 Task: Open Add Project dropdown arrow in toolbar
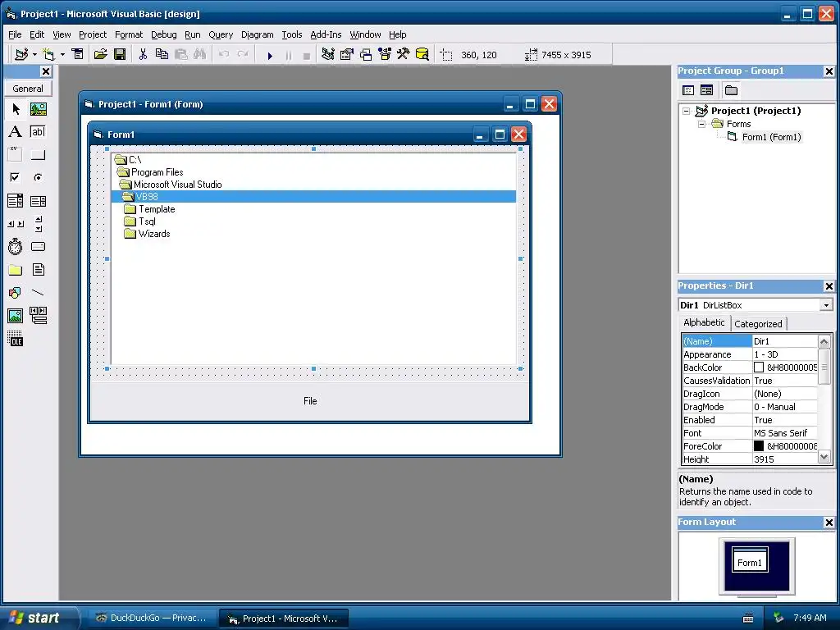coord(34,55)
